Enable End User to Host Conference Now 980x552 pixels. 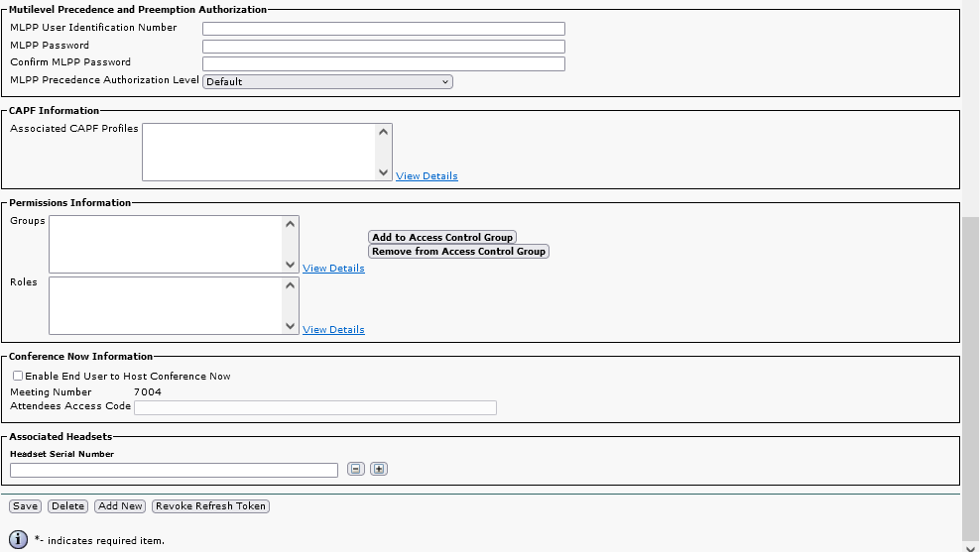tap(18, 377)
